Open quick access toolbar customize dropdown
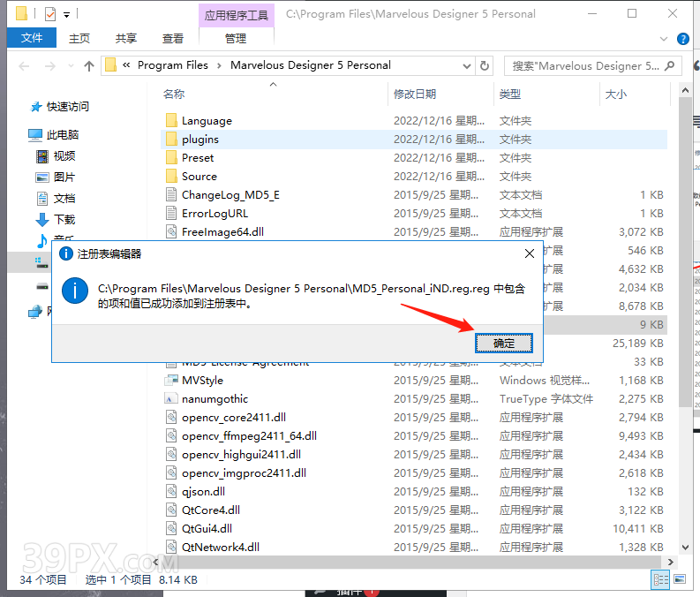700x597 pixels. [66, 15]
